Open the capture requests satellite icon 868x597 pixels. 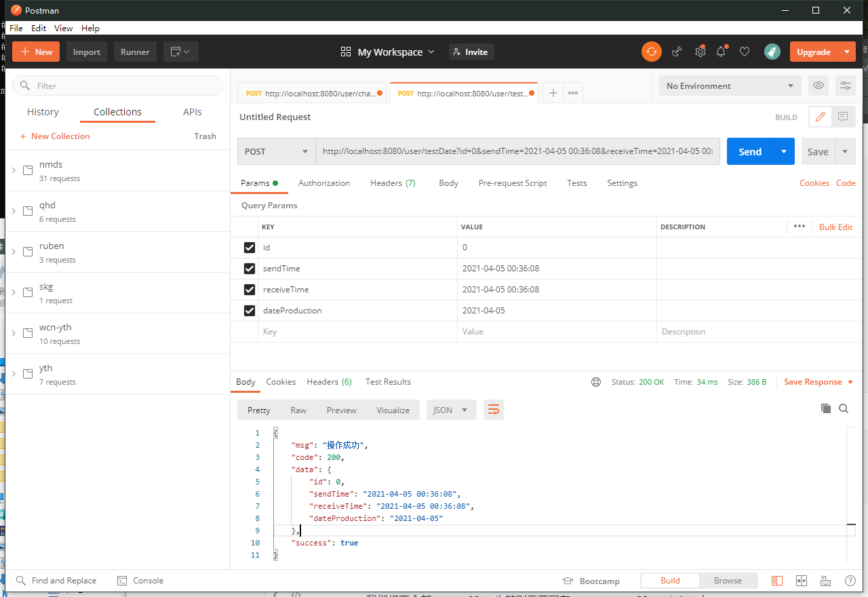(x=677, y=52)
